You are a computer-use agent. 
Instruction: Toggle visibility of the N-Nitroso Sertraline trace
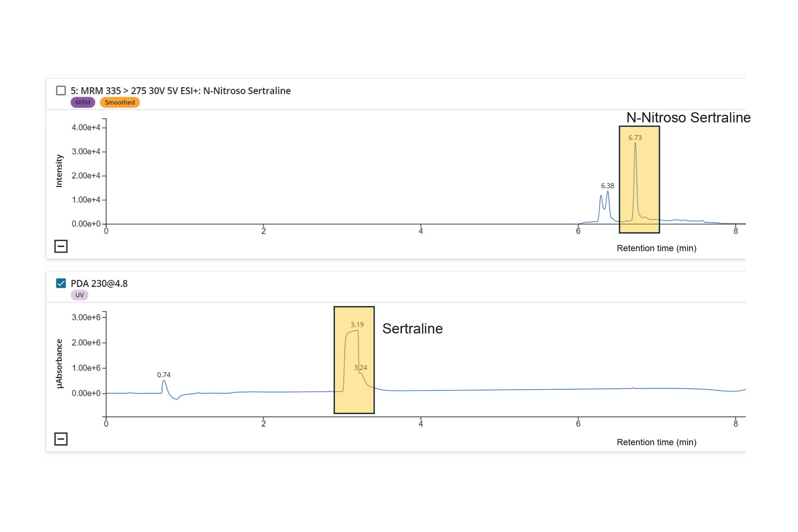(x=60, y=90)
